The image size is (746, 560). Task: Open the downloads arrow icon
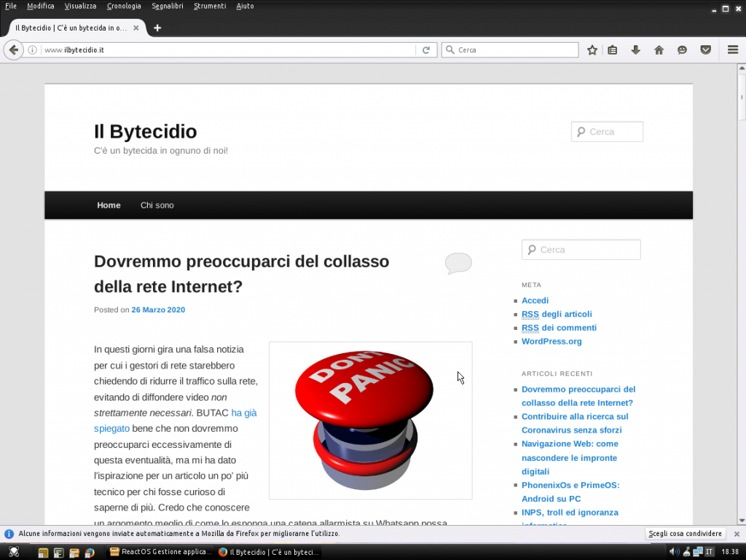[x=635, y=50]
